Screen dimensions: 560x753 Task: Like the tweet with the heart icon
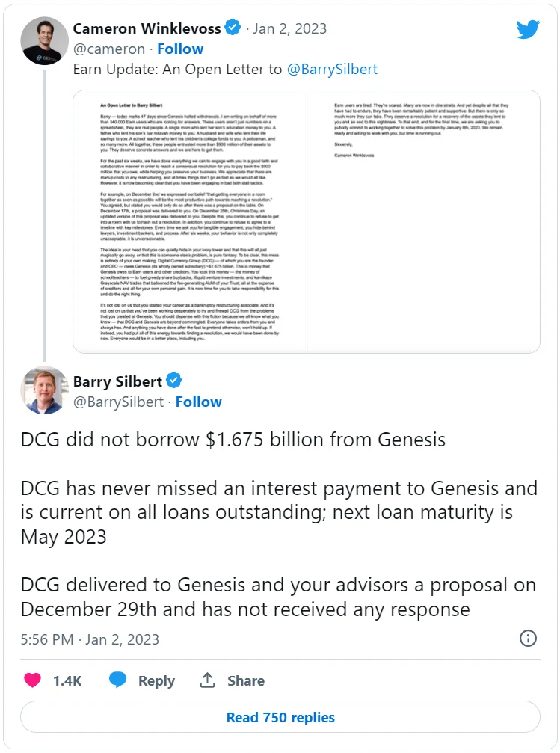tap(32, 680)
